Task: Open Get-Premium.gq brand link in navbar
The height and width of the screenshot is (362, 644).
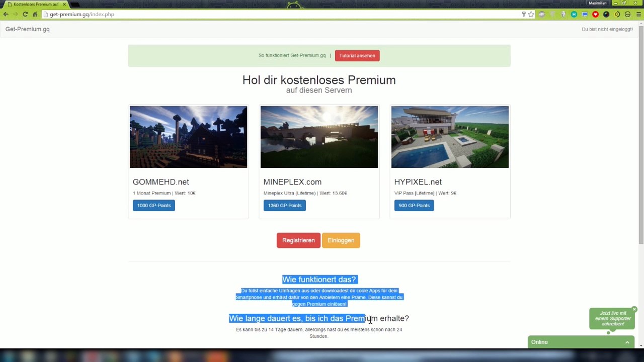Action: [x=27, y=29]
